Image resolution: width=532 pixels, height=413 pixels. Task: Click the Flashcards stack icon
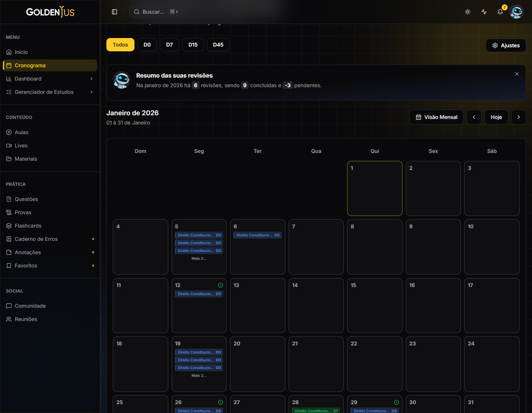click(x=9, y=226)
